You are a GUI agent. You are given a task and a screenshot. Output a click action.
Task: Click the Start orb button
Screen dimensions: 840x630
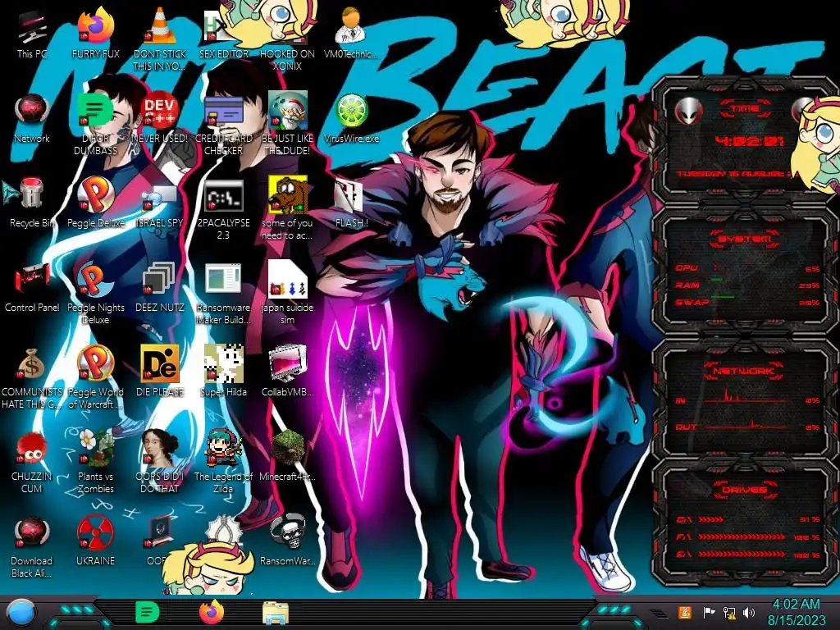[x=22, y=613]
